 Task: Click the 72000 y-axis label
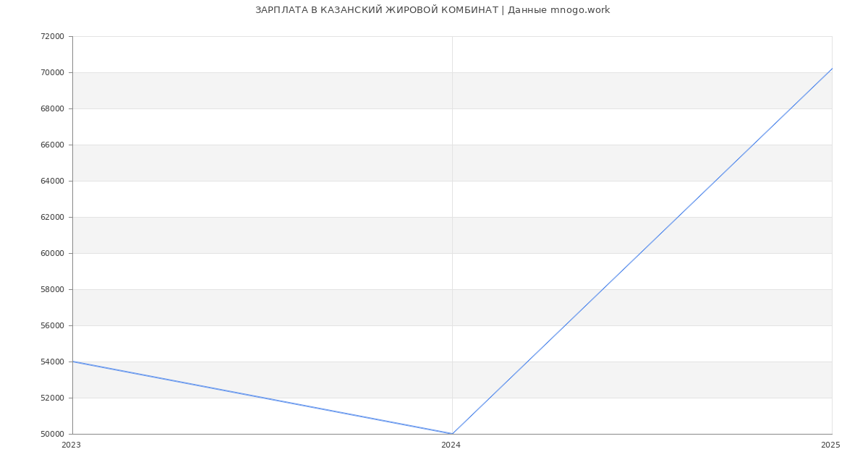(x=53, y=36)
